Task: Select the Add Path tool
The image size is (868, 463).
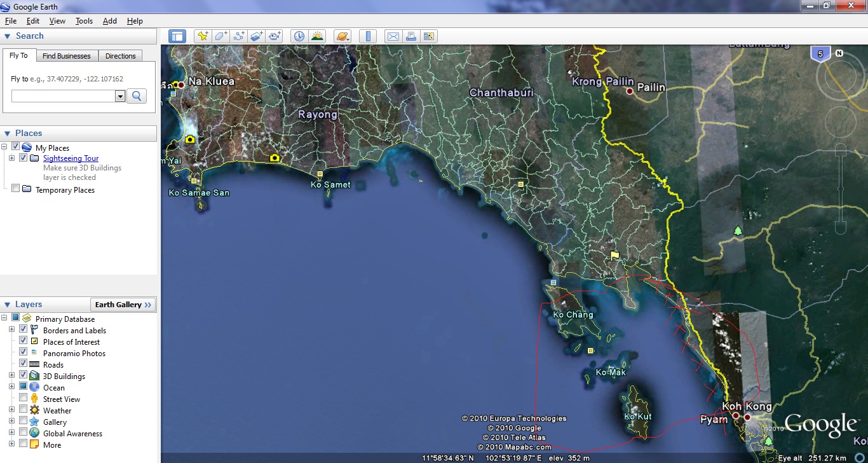Action: click(x=239, y=36)
